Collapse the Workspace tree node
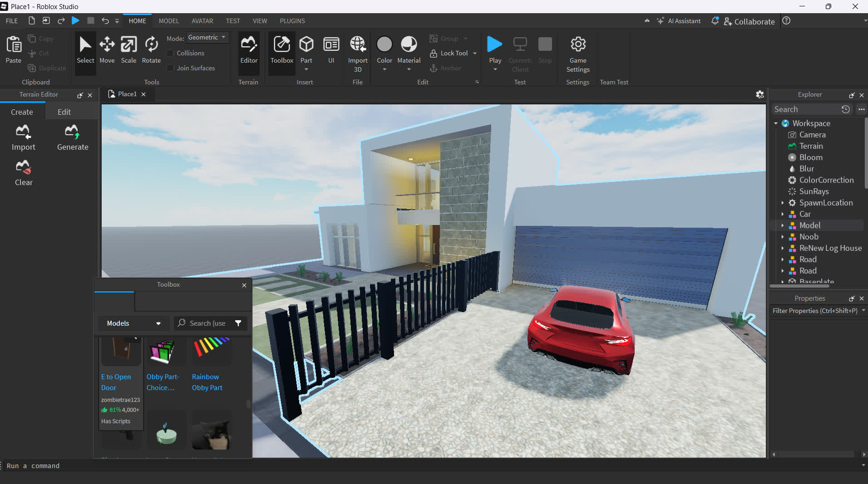This screenshot has height=484, width=868. pos(776,123)
